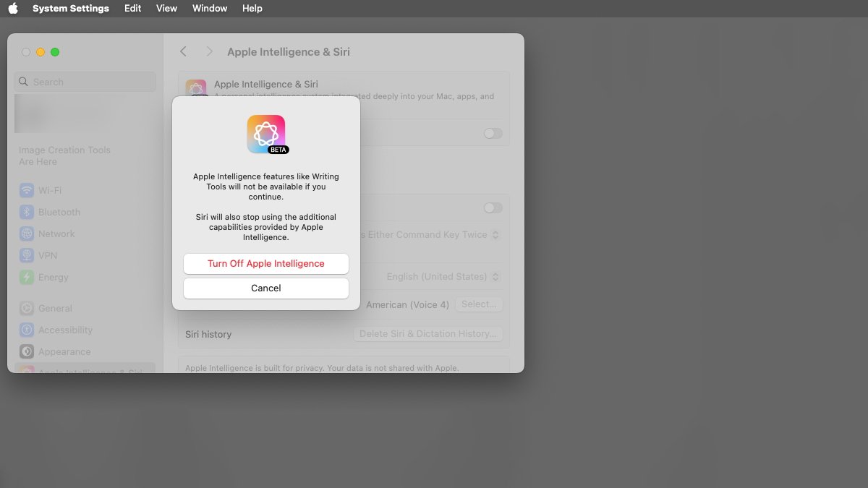Click the Apple Intelligence & Siri header icon

[x=196, y=90]
